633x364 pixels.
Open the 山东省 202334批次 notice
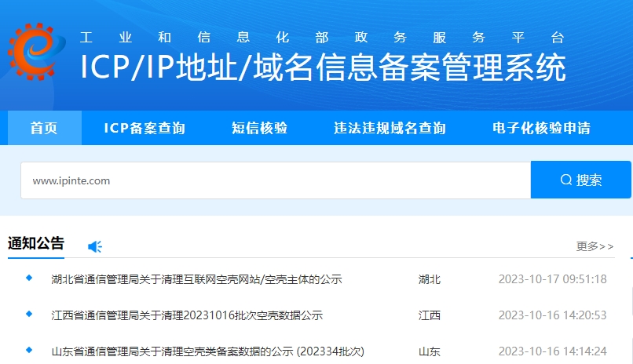[x=207, y=351]
